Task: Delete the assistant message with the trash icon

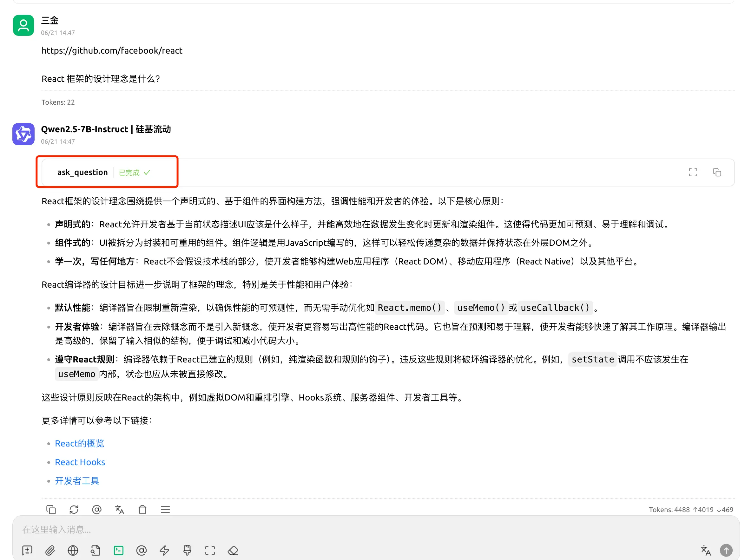Action: (142, 510)
